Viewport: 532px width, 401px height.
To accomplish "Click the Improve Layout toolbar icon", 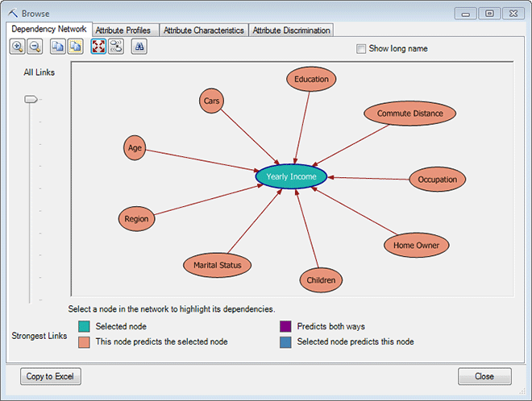I will [115, 48].
